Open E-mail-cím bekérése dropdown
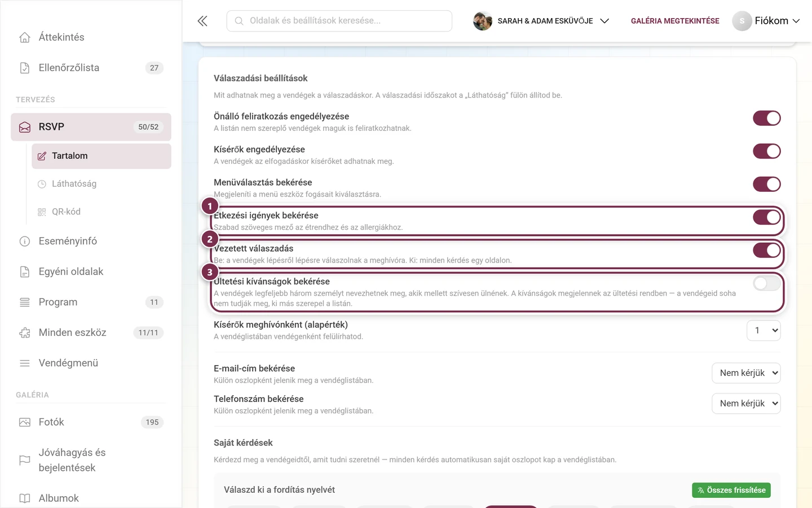812x508 pixels. point(746,373)
